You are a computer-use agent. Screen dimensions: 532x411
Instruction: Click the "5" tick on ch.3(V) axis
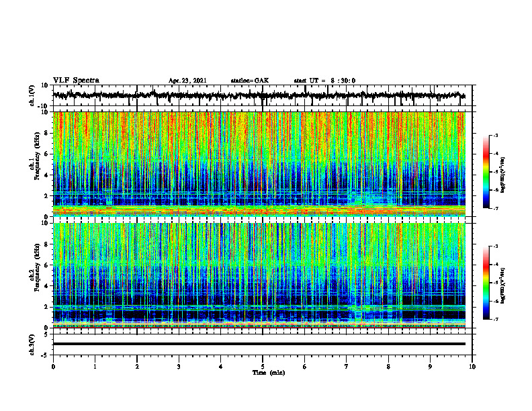pyautogui.click(x=47, y=334)
